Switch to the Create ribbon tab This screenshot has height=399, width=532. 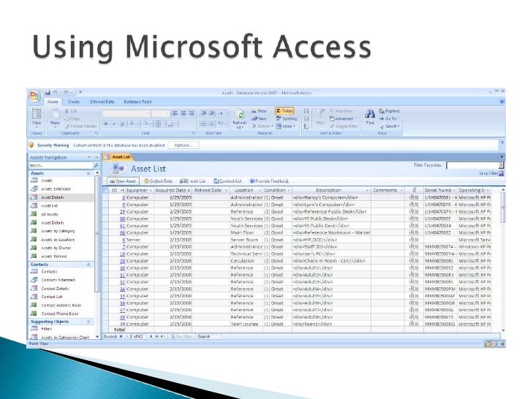(73, 102)
